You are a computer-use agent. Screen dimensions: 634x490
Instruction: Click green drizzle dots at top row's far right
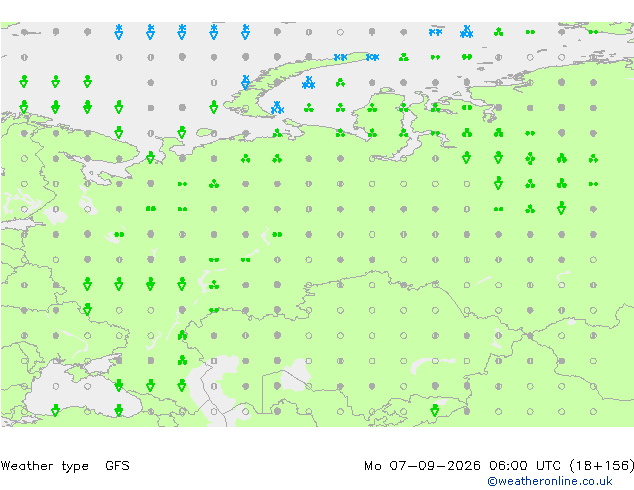pyautogui.click(x=593, y=32)
